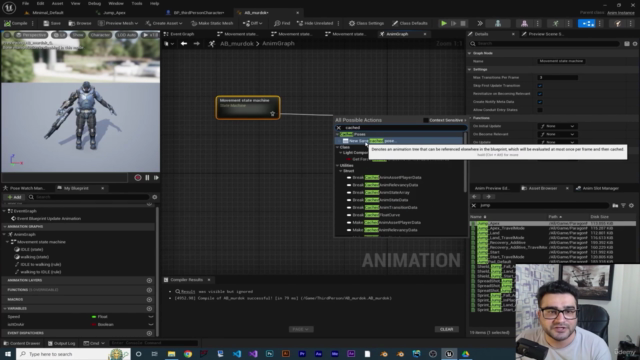Toggle Context Sensitive checkbox
640x360 pixels.
click(x=426, y=120)
